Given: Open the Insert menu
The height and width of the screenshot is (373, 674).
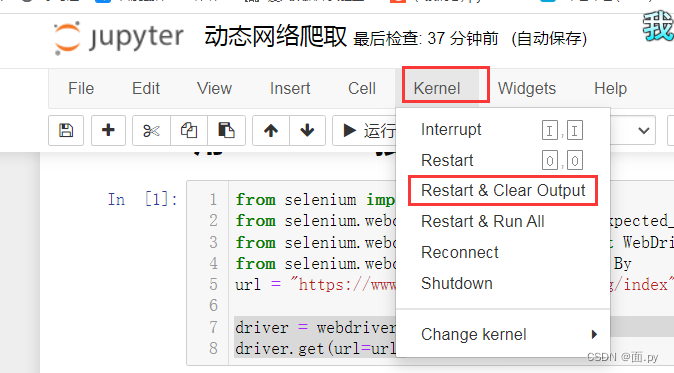Looking at the screenshot, I should (290, 89).
